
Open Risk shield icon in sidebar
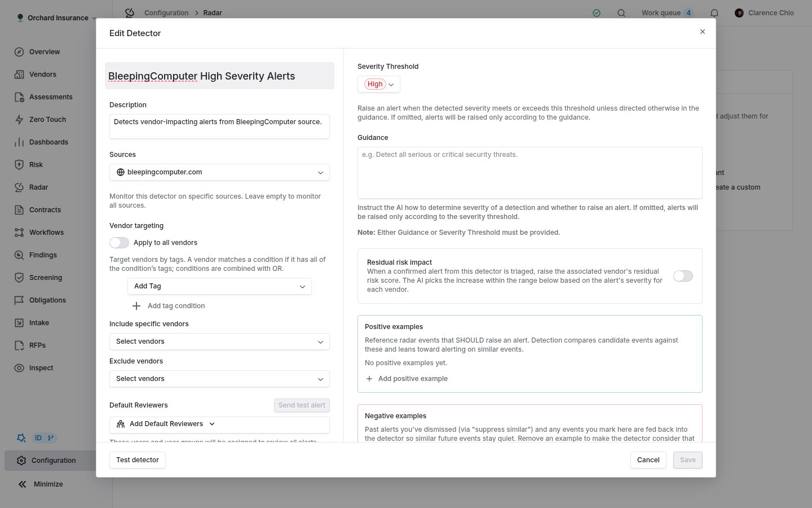pyautogui.click(x=19, y=165)
